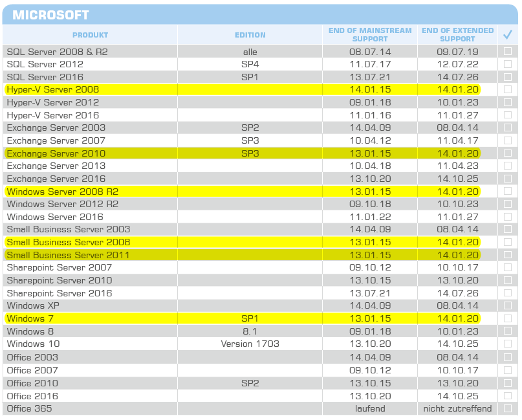Click SP2 edition in the Office 2010 row

(250, 383)
